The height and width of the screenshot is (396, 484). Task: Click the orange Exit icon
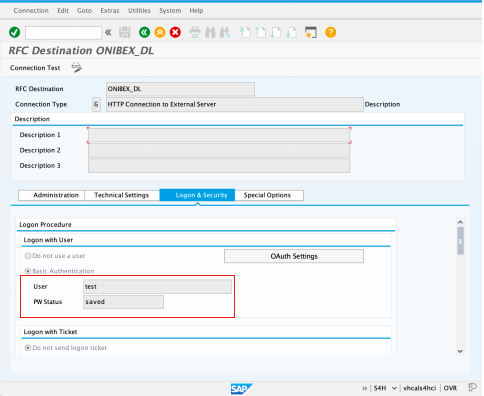click(160, 32)
